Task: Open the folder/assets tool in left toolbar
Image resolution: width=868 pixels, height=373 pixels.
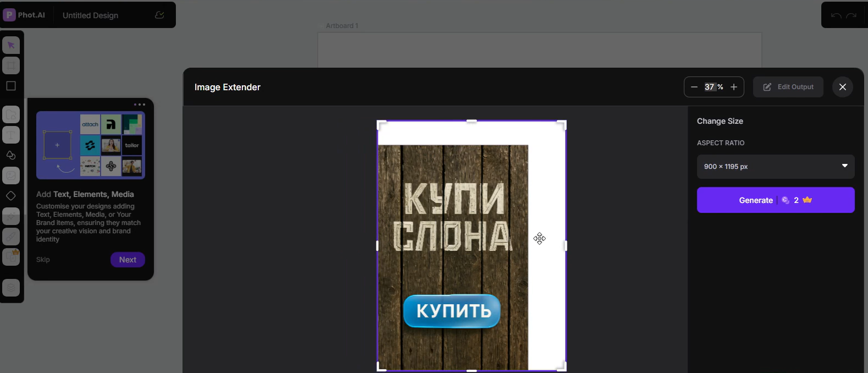Action: pos(11,114)
